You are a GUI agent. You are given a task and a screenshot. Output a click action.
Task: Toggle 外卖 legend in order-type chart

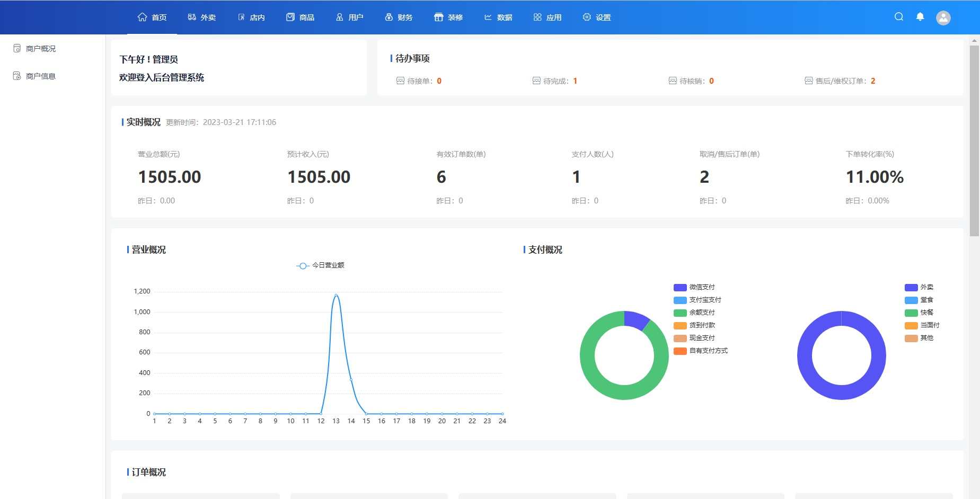(919, 287)
